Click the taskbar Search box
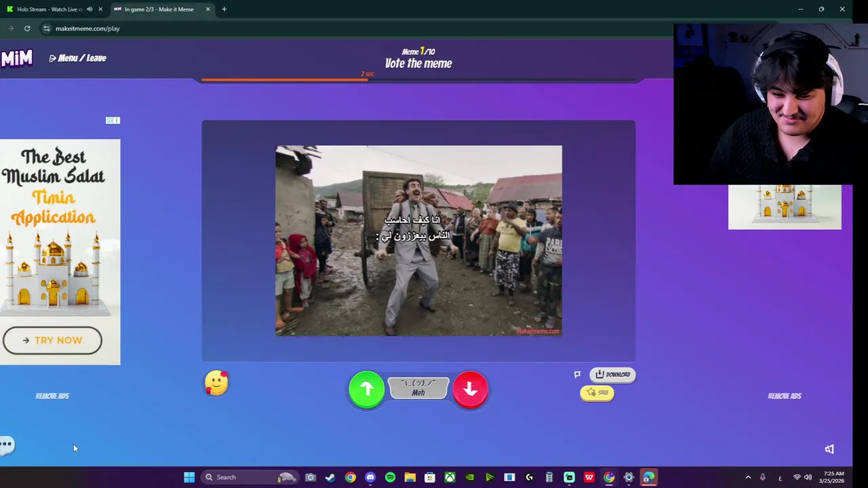Viewport: 868px width, 488px height. (250, 477)
